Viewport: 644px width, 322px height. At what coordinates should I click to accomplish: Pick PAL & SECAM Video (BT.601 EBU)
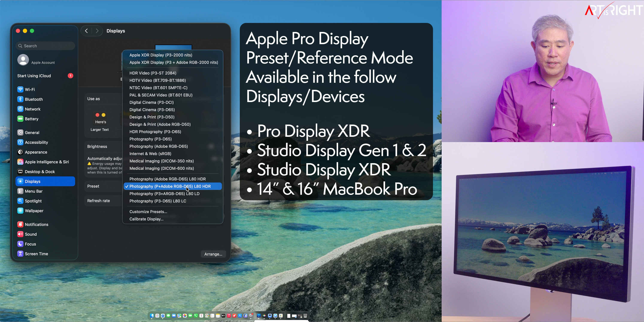coord(173,95)
